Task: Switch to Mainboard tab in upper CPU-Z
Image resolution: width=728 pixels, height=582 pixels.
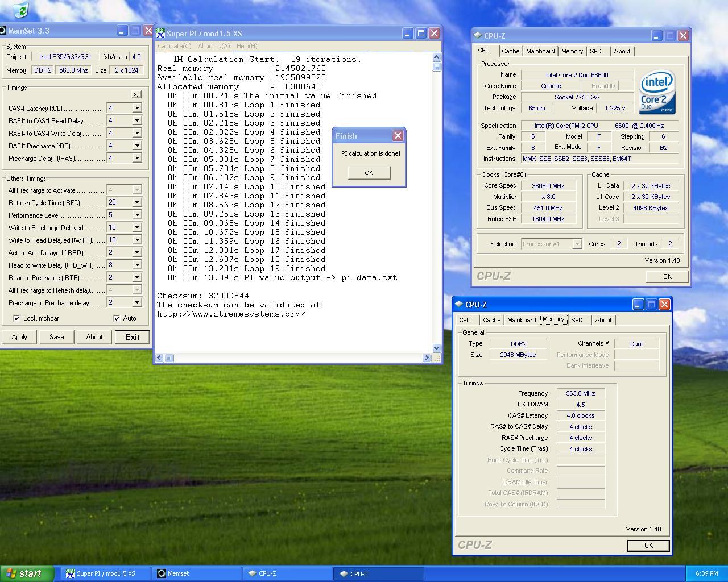Action: click(540, 51)
